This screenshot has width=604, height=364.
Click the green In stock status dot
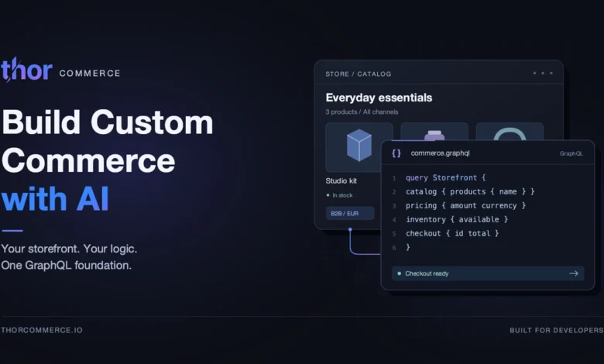[x=328, y=195]
